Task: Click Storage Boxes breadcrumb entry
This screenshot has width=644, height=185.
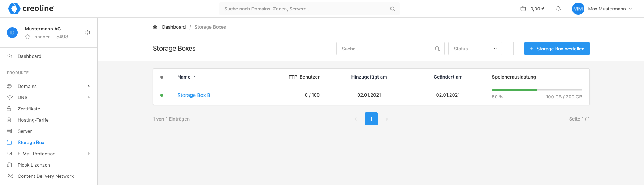Action: click(210, 27)
